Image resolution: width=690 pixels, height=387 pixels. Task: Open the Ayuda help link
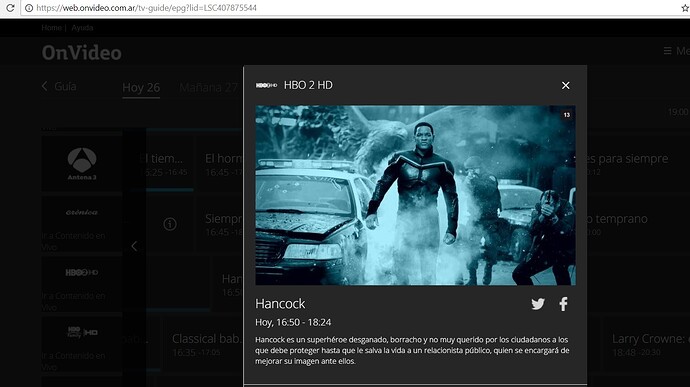point(82,28)
